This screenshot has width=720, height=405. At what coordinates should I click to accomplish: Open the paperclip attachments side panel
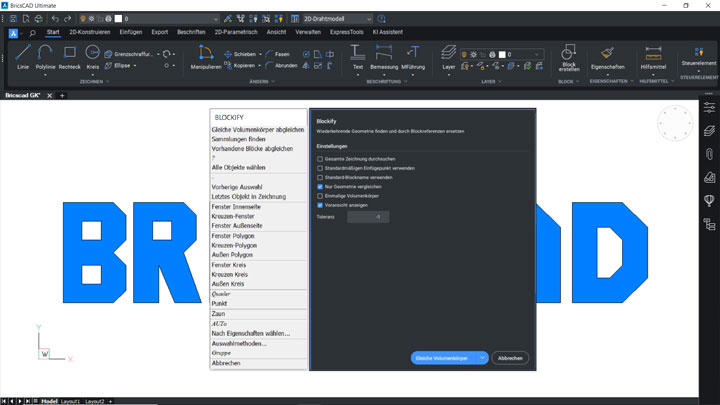click(709, 154)
